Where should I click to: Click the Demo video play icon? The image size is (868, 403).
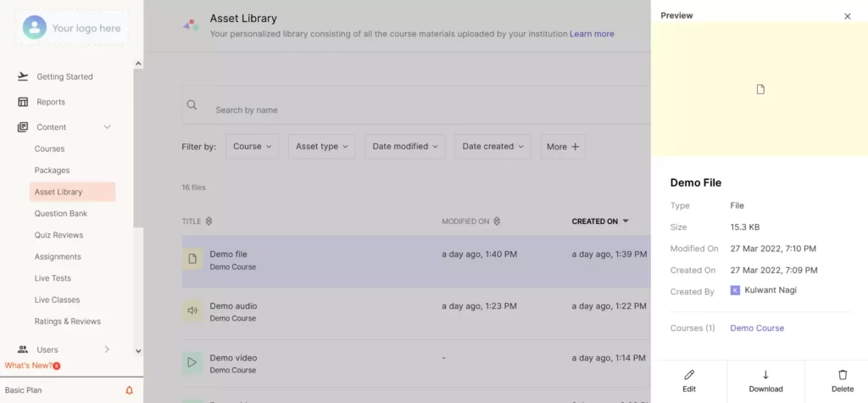pyautogui.click(x=192, y=362)
